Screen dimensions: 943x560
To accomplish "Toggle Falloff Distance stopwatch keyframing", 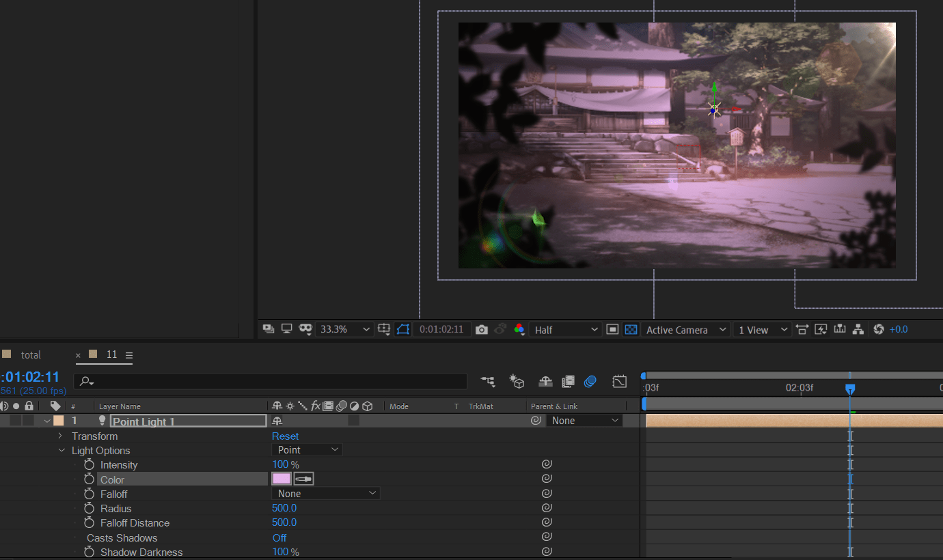I will [x=89, y=522].
